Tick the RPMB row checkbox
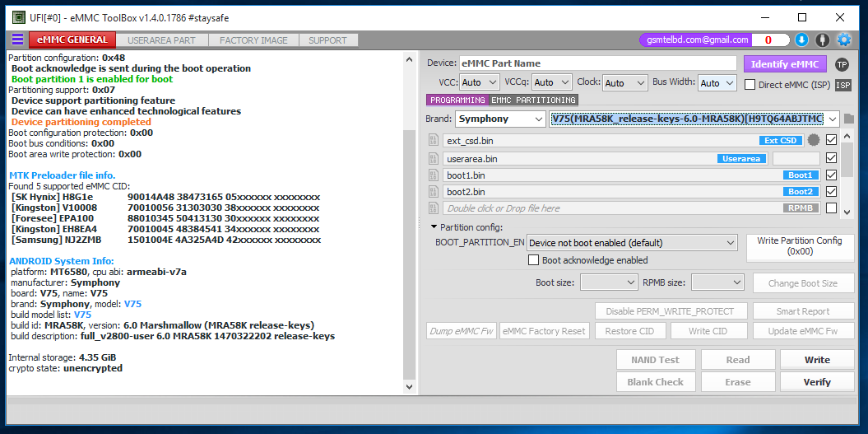This screenshot has height=434, width=868. click(831, 208)
